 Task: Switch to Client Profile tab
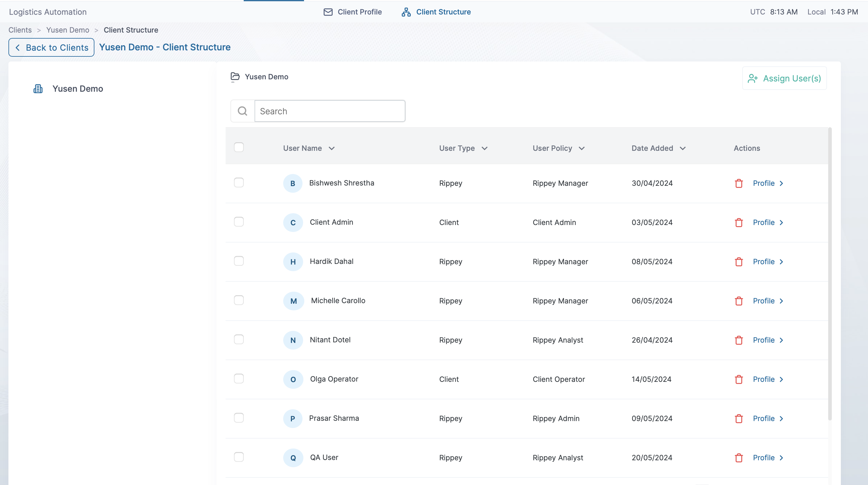point(353,12)
